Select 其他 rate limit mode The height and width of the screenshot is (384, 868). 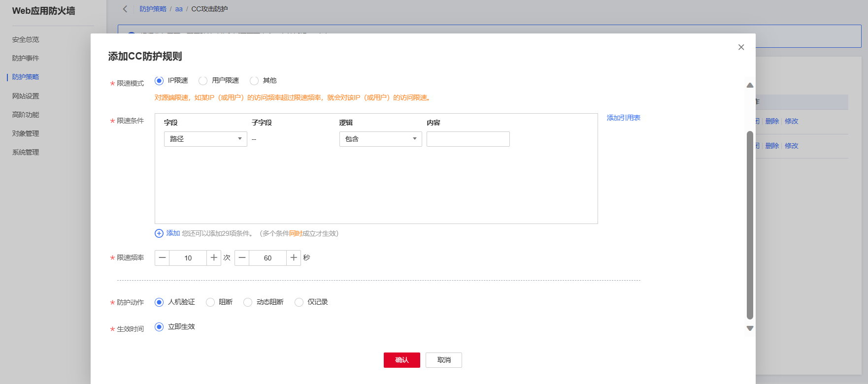pyautogui.click(x=254, y=81)
